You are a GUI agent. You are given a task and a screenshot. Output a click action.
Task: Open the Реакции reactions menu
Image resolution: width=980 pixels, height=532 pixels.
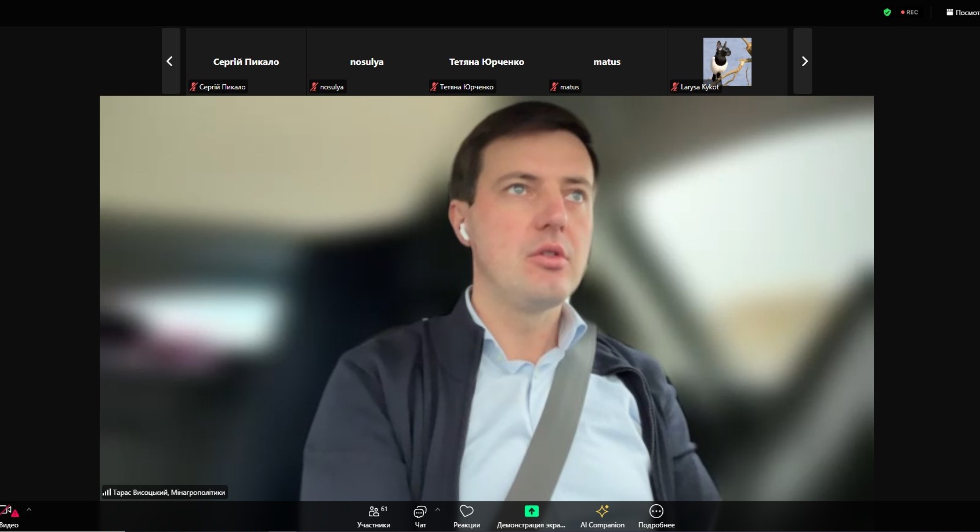466,516
